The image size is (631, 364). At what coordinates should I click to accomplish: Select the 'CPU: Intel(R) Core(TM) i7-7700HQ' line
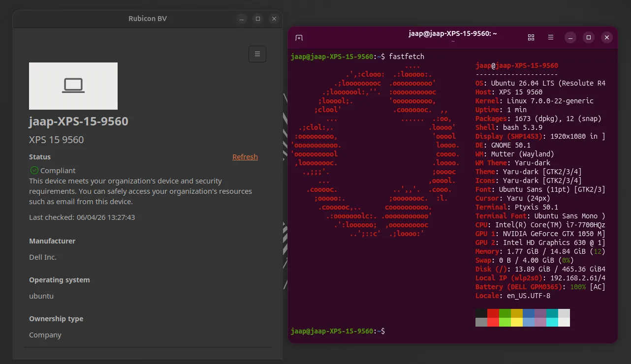(540, 225)
